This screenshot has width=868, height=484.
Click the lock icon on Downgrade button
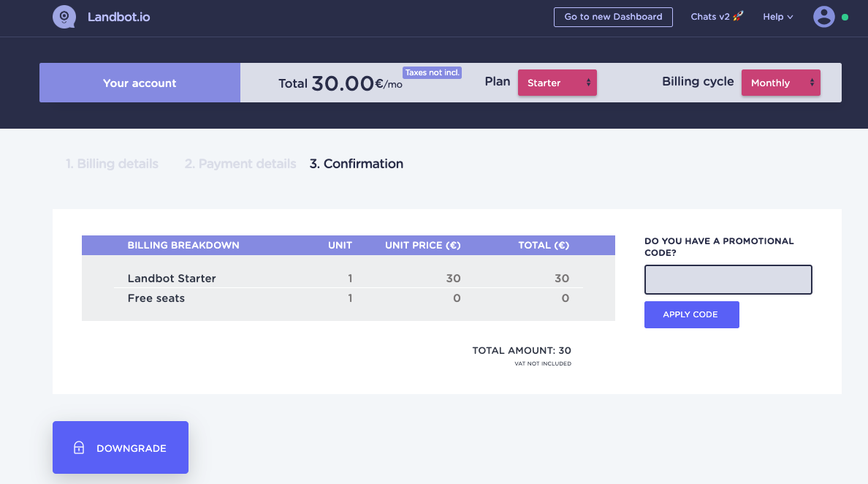click(79, 447)
